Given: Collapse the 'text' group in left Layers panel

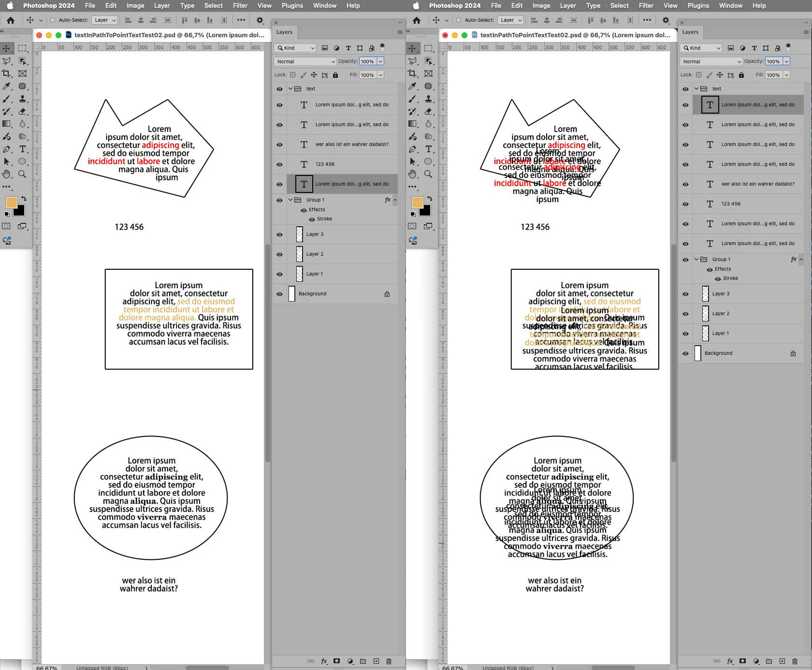Looking at the screenshot, I should pyautogui.click(x=290, y=89).
